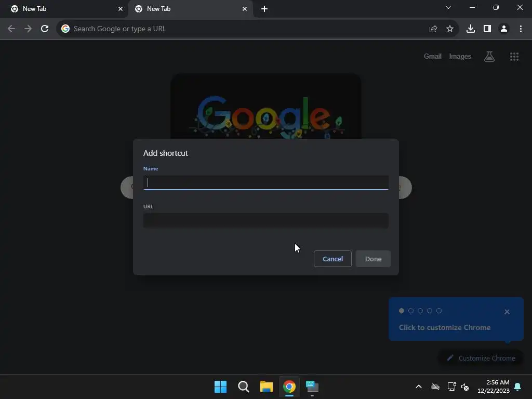Open clock showing 2:56 AM
532x399 pixels.
pyautogui.click(x=494, y=387)
